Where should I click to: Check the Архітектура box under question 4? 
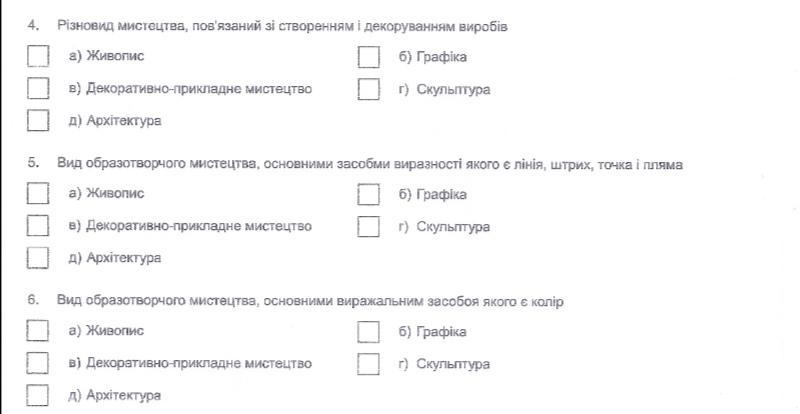pyautogui.click(x=38, y=120)
